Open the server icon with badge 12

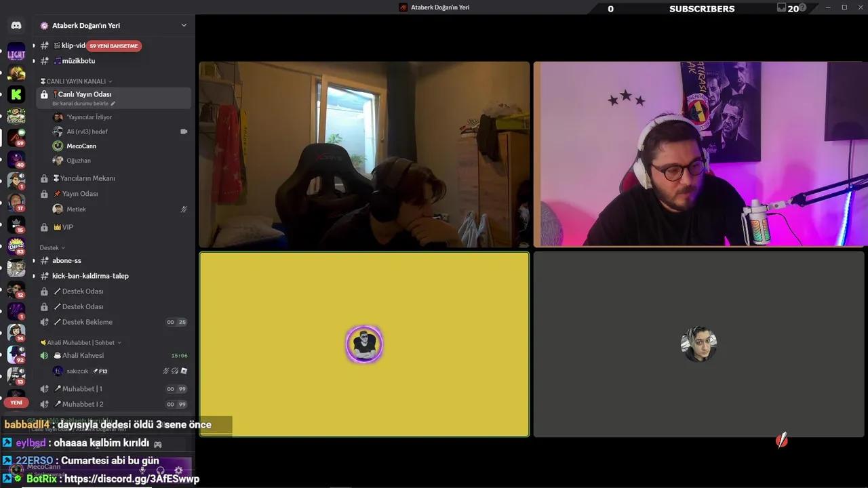[16, 289]
